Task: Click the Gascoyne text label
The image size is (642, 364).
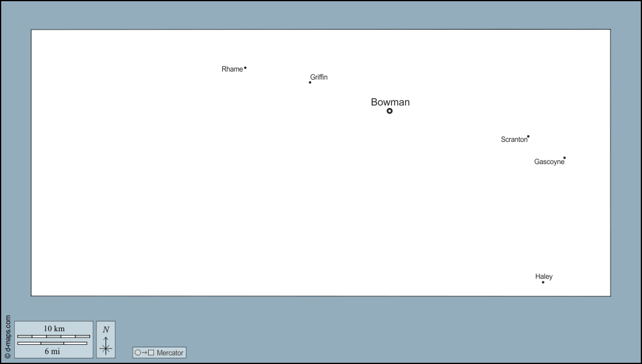Action: point(549,162)
